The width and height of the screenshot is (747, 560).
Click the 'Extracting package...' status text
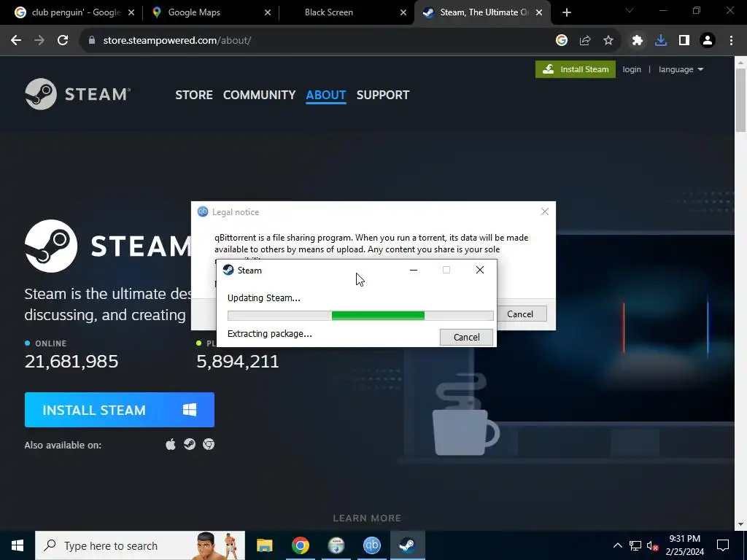click(270, 334)
